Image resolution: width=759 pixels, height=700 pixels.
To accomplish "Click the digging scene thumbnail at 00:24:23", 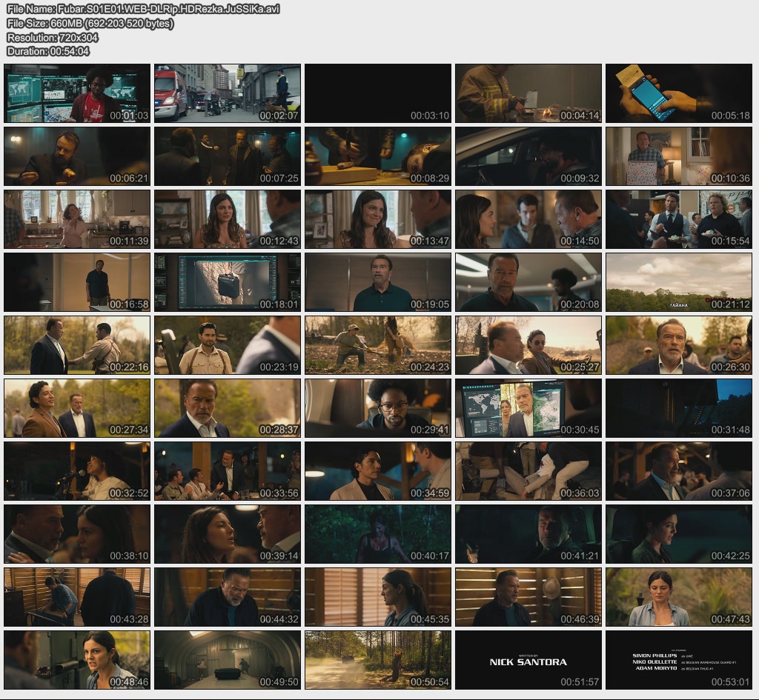I will pos(378,345).
